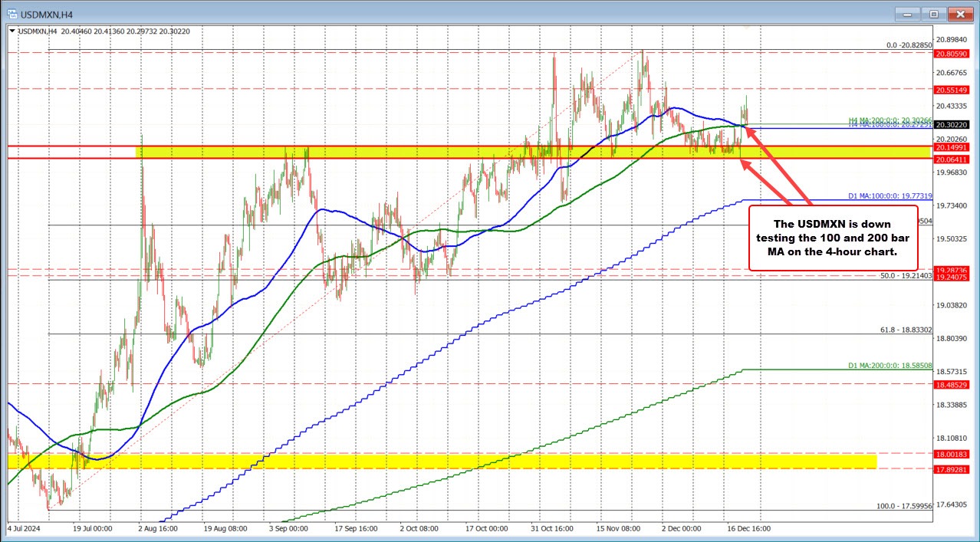Click the red level label 18.48529
980x542 pixels.
[x=953, y=384]
